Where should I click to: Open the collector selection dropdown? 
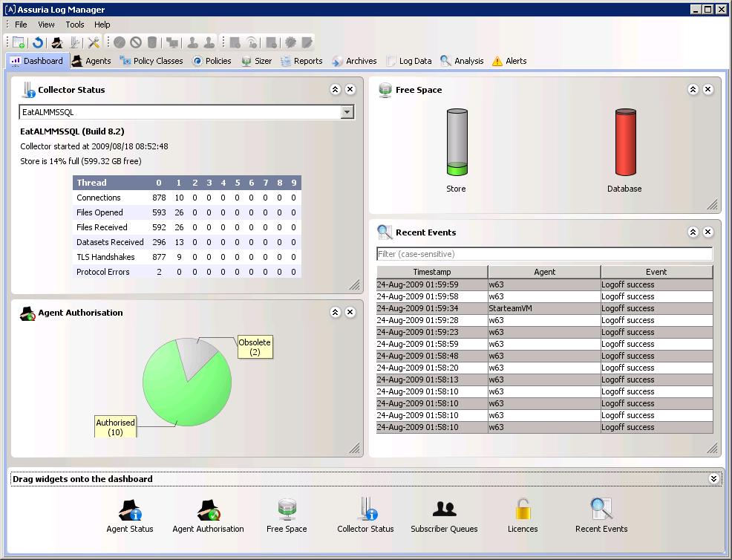[347, 112]
